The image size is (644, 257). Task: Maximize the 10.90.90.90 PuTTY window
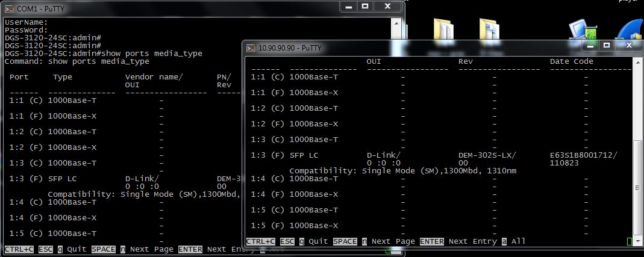[x=607, y=45]
